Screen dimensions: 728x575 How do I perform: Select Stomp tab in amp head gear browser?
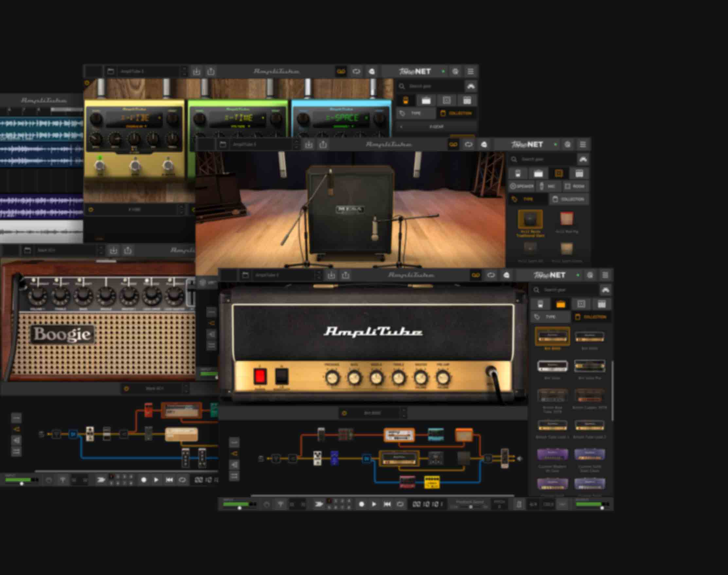540,304
